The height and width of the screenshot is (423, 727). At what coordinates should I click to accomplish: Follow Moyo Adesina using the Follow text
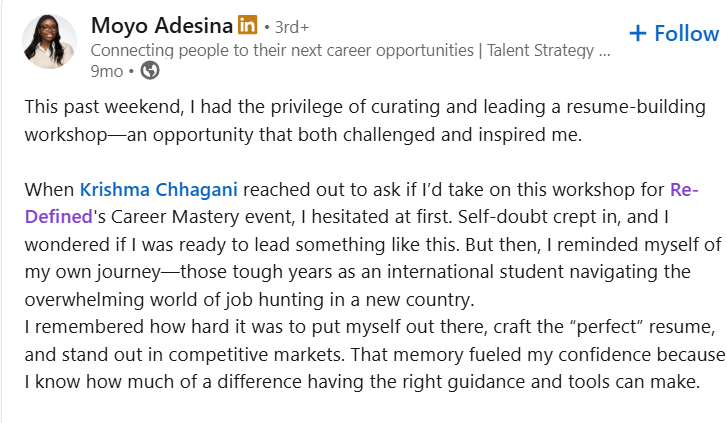pos(686,33)
